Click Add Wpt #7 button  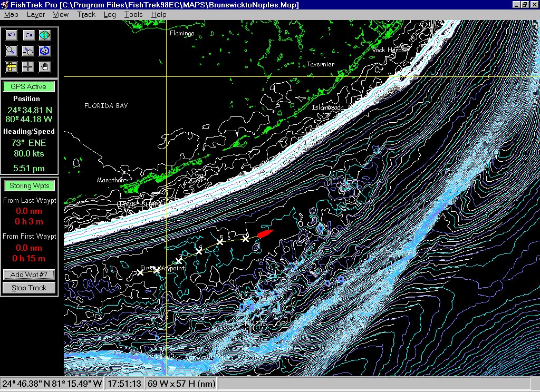[x=29, y=275]
